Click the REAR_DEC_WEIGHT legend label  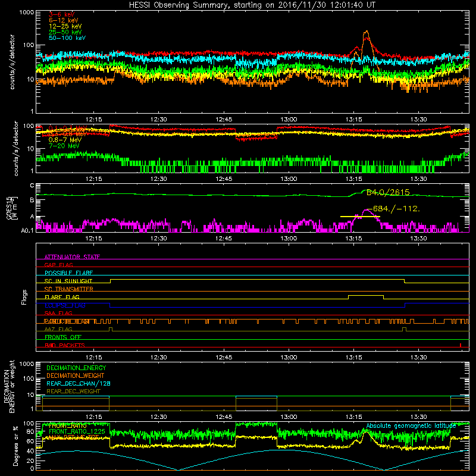click(x=73, y=392)
